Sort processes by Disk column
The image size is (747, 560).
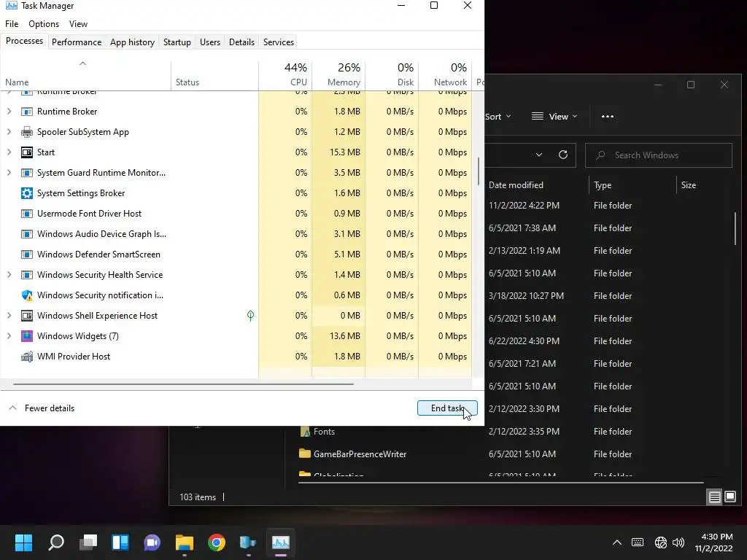click(392, 75)
